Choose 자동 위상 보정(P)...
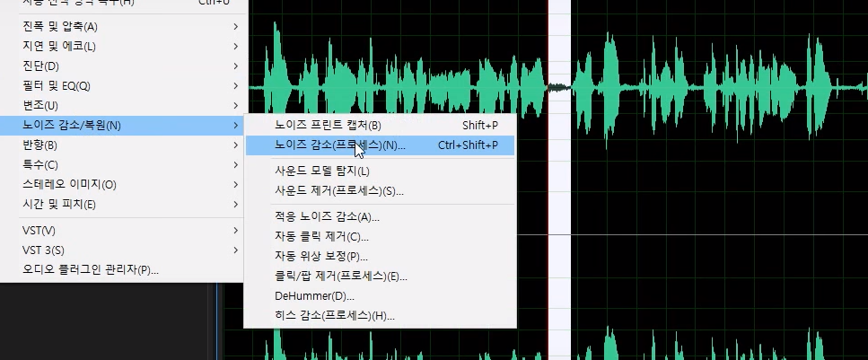The height and width of the screenshot is (360, 868). (x=381, y=257)
